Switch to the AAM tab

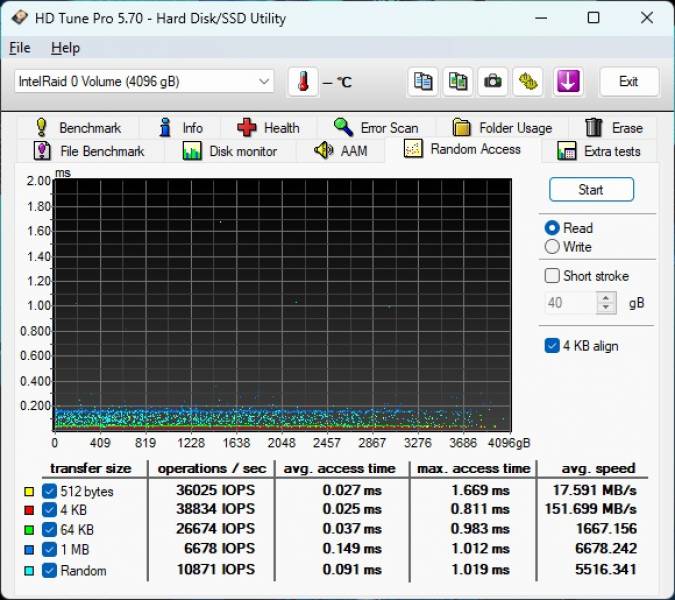pyautogui.click(x=341, y=151)
